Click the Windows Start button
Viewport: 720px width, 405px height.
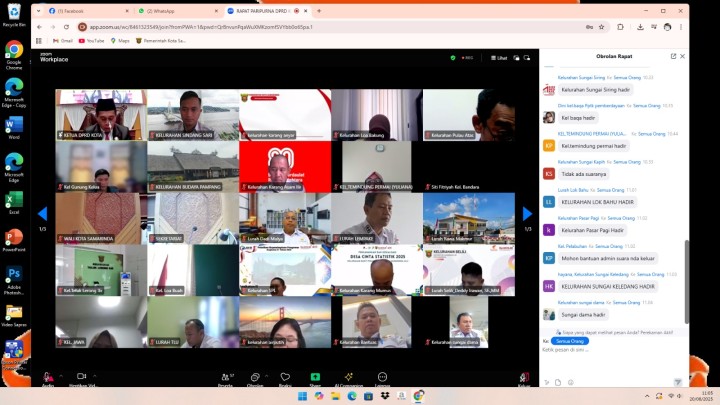[x=302, y=396]
